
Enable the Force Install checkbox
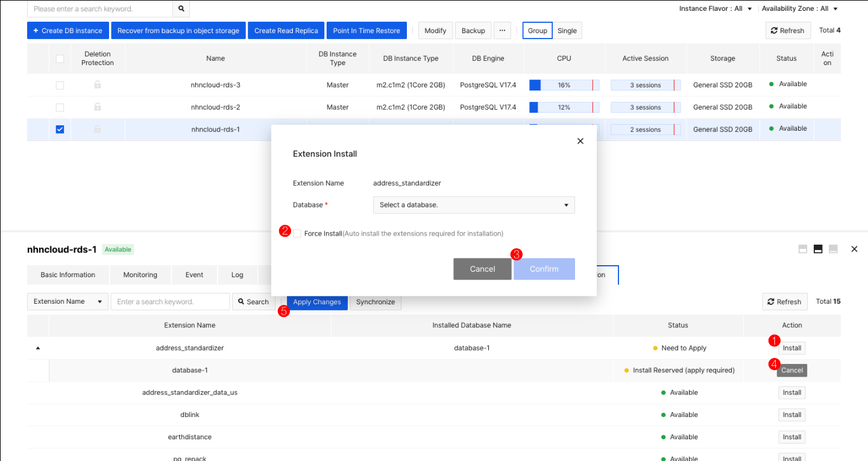point(297,233)
